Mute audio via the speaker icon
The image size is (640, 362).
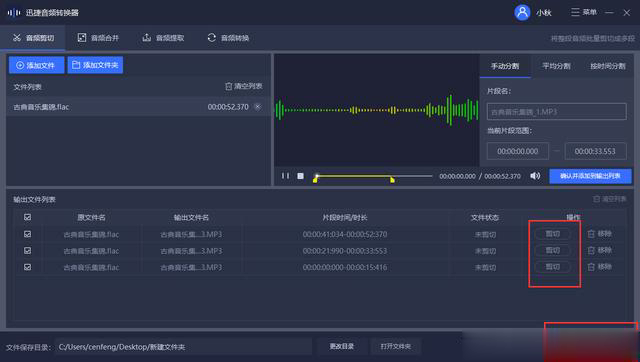[535, 176]
